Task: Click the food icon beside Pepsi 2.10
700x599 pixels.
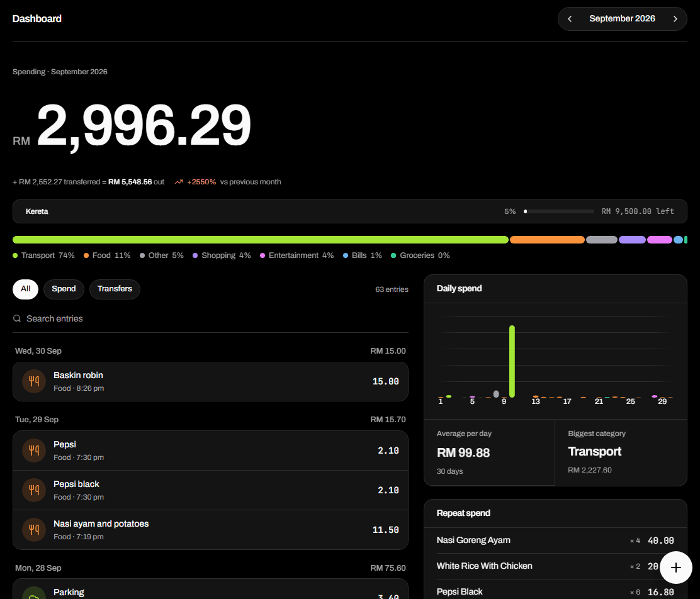Action: coord(34,451)
